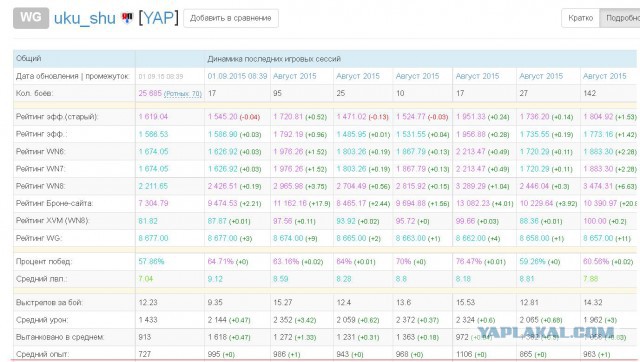
Task: Click overall WG rating 8 677.00
Action: pos(153,238)
